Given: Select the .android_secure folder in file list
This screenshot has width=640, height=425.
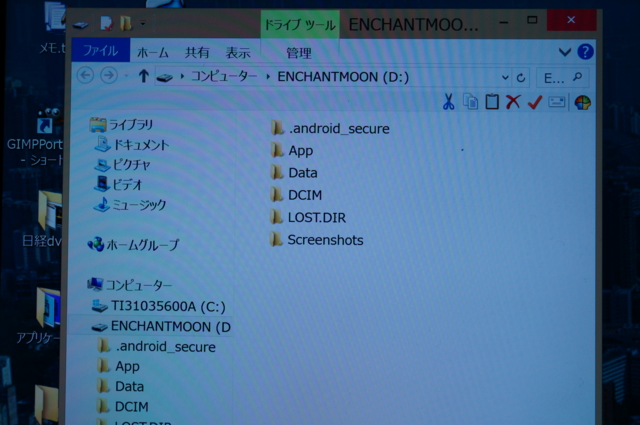Looking at the screenshot, I should (x=330, y=129).
